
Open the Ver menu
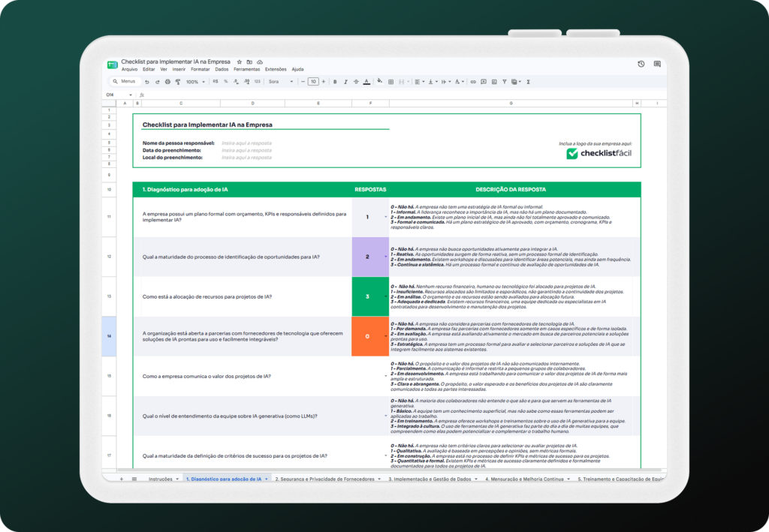[x=164, y=69]
